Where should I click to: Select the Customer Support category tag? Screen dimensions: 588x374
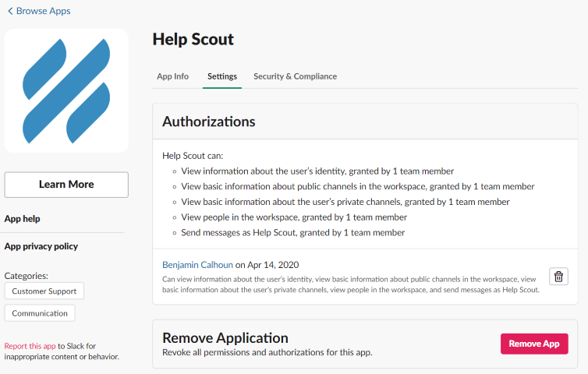tap(44, 291)
